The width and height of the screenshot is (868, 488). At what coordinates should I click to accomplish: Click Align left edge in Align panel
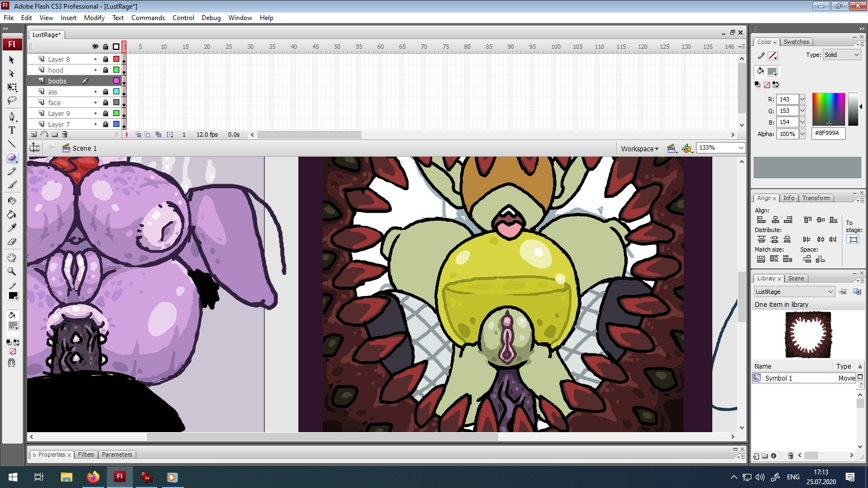click(x=761, y=220)
